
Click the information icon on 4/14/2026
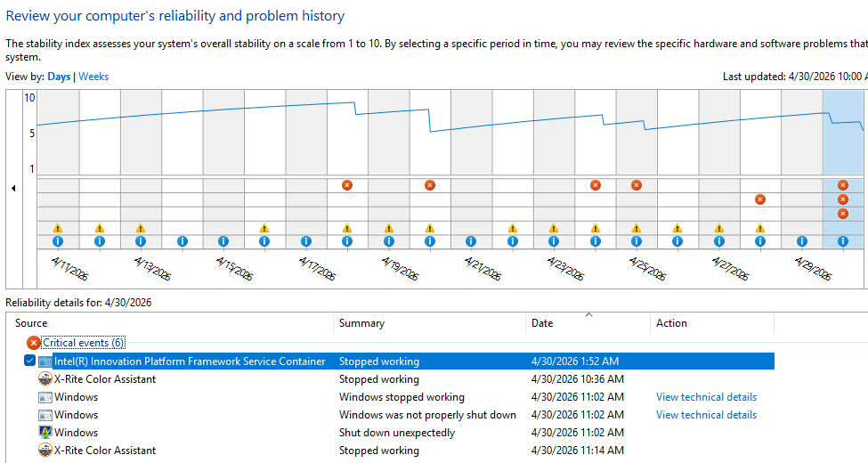[182, 241]
